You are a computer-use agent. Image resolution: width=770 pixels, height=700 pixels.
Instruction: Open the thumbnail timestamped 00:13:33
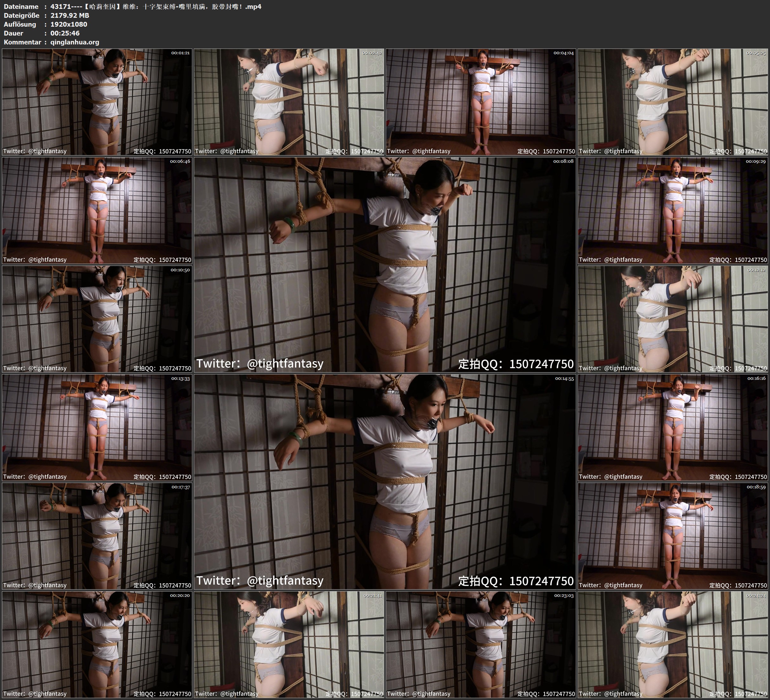click(97, 427)
